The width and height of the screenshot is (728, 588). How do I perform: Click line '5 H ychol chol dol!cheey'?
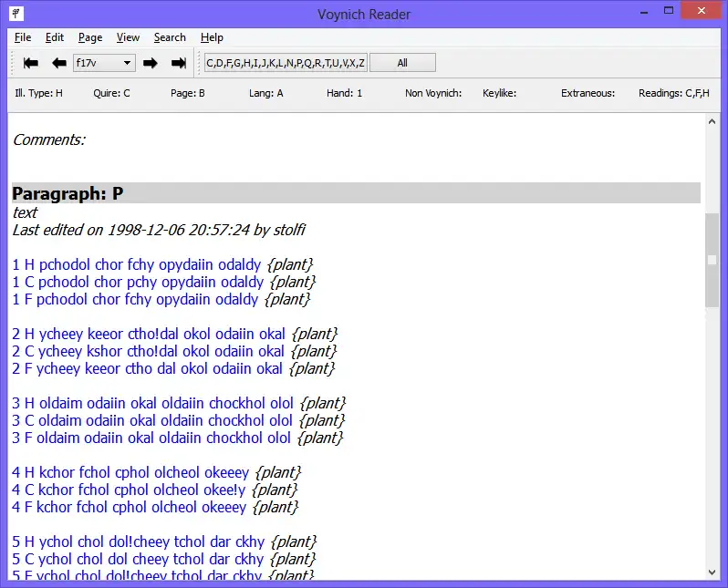click(165, 542)
